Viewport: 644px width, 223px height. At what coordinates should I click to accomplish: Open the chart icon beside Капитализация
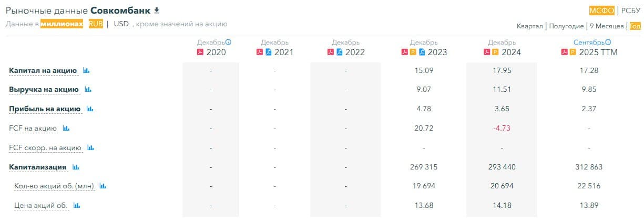(76, 167)
